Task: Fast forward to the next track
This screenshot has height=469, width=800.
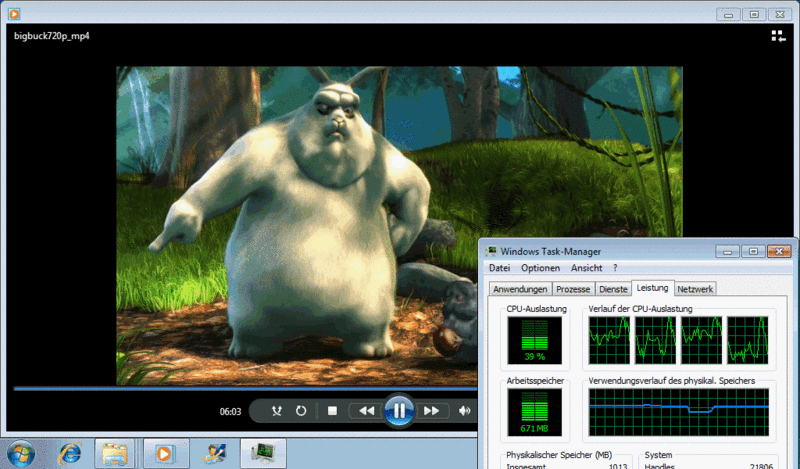Action: pos(432,411)
